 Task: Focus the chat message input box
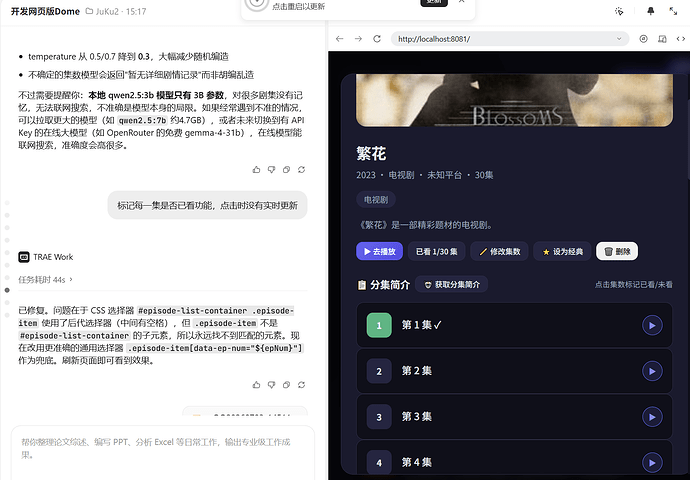click(163, 452)
